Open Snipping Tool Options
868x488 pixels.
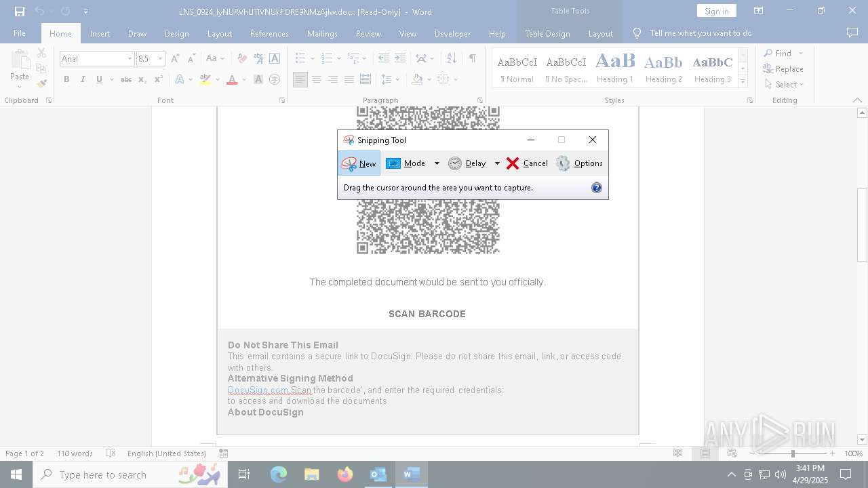point(579,163)
